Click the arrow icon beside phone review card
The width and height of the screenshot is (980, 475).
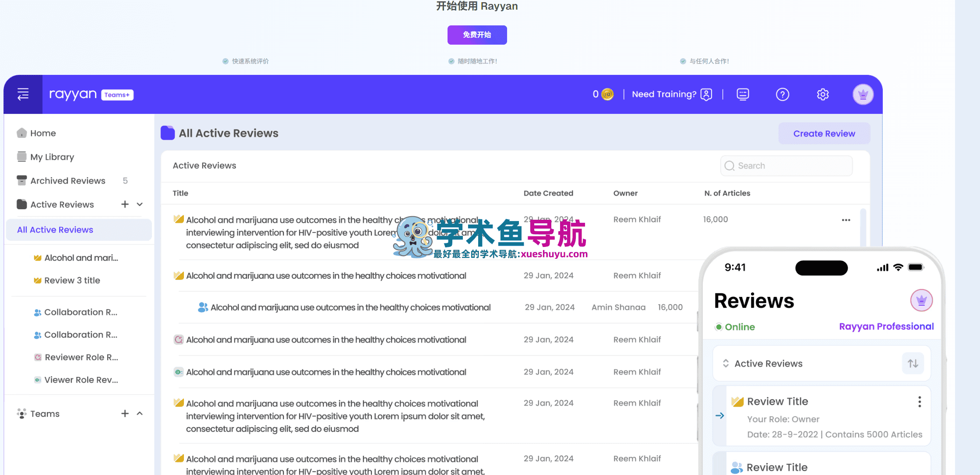point(719,416)
